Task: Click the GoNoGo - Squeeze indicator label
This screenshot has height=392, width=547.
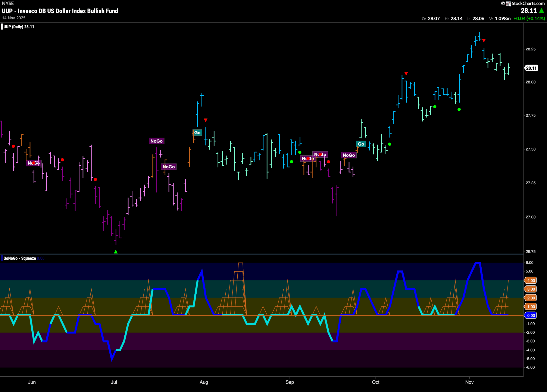Action: [x=20, y=258]
